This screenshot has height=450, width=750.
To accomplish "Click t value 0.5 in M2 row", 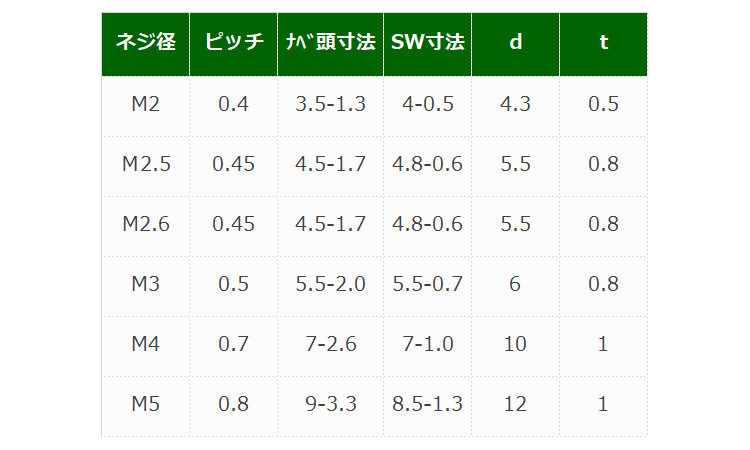I will pos(603,104).
